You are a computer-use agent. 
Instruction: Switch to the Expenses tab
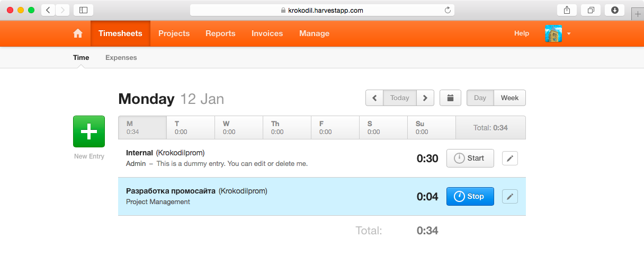(x=121, y=58)
